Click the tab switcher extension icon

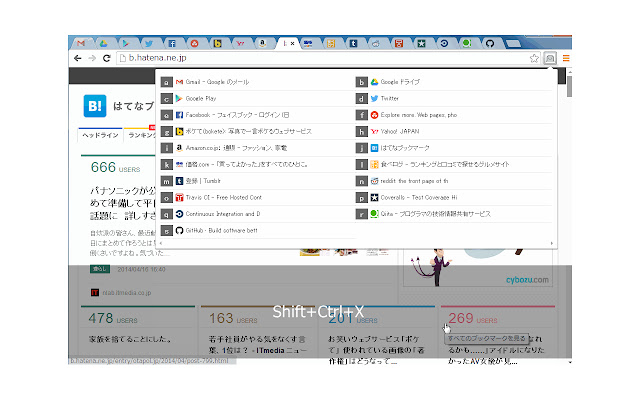pos(550,58)
